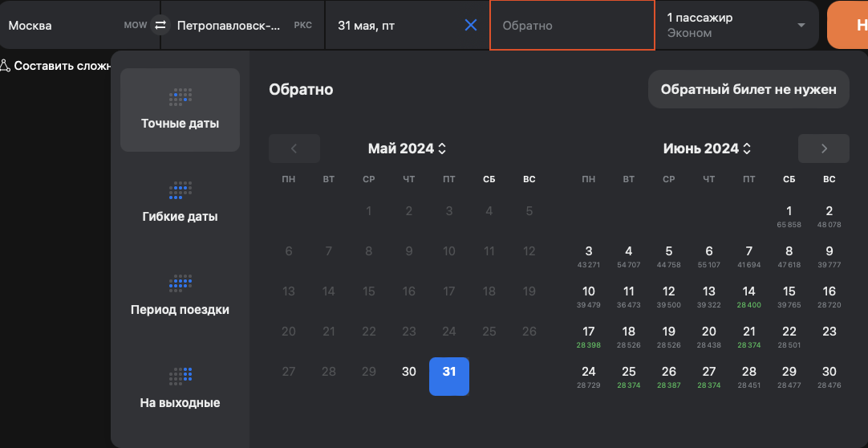This screenshot has height=448, width=868.
Task: Select June 2 priced 48 078
Action: coord(829,216)
